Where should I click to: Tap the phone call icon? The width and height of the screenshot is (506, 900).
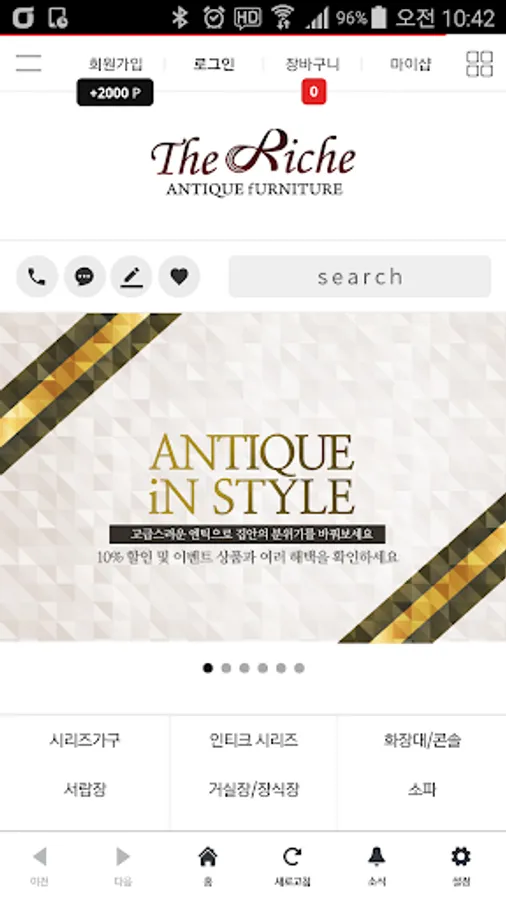pyautogui.click(x=37, y=277)
